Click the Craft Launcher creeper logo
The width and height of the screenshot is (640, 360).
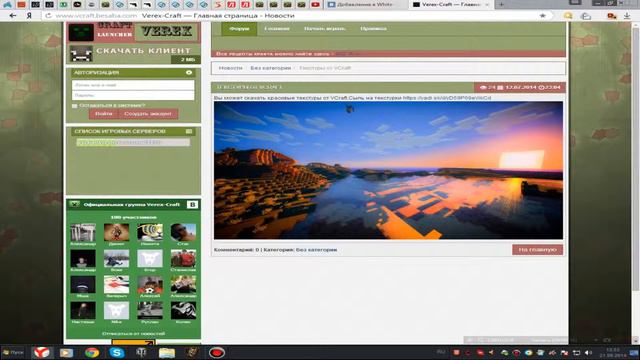81,32
